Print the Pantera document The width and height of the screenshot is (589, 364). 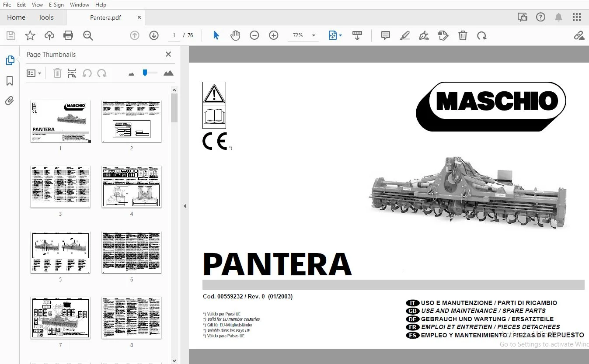point(68,35)
